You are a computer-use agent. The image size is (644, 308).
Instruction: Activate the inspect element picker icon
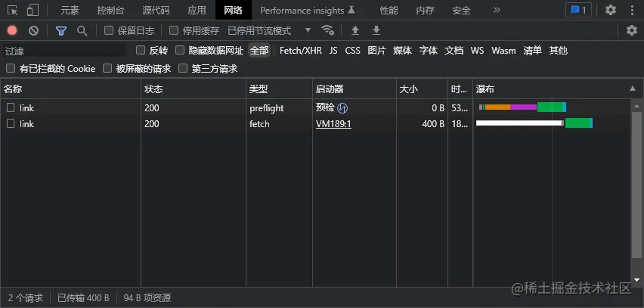12,10
